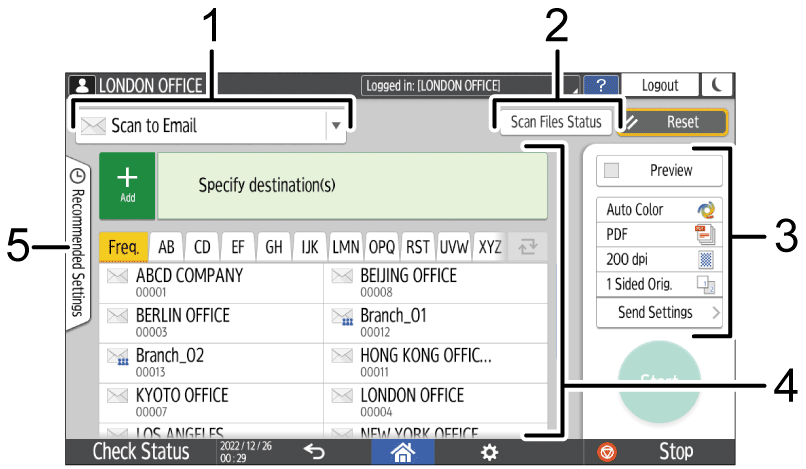The height and width of the screenshot is (469, 806).
Task: Expand Send Settings options
Action: pos(659,312)
